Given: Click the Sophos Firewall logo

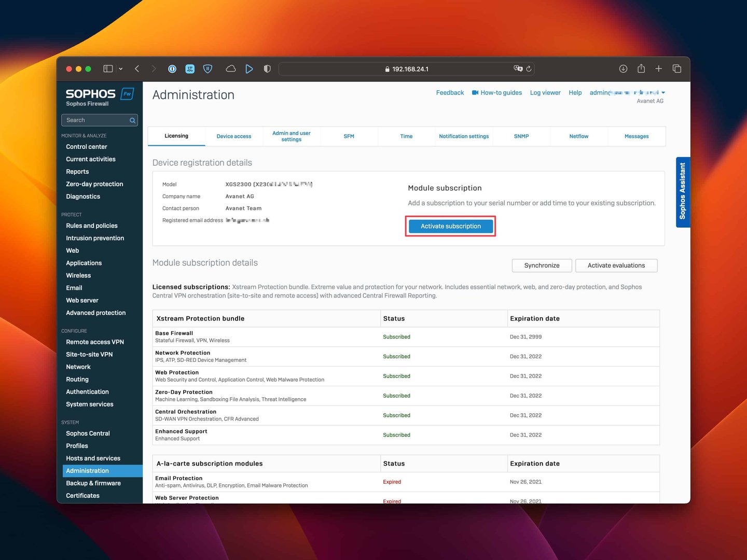Looking at the screenshot, I should coord(100,96).
